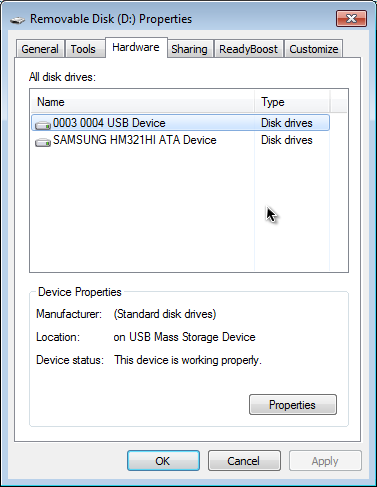
Task: Select SAMSUNG HM321HI ATA Device entry
Action: pos(135,140)
